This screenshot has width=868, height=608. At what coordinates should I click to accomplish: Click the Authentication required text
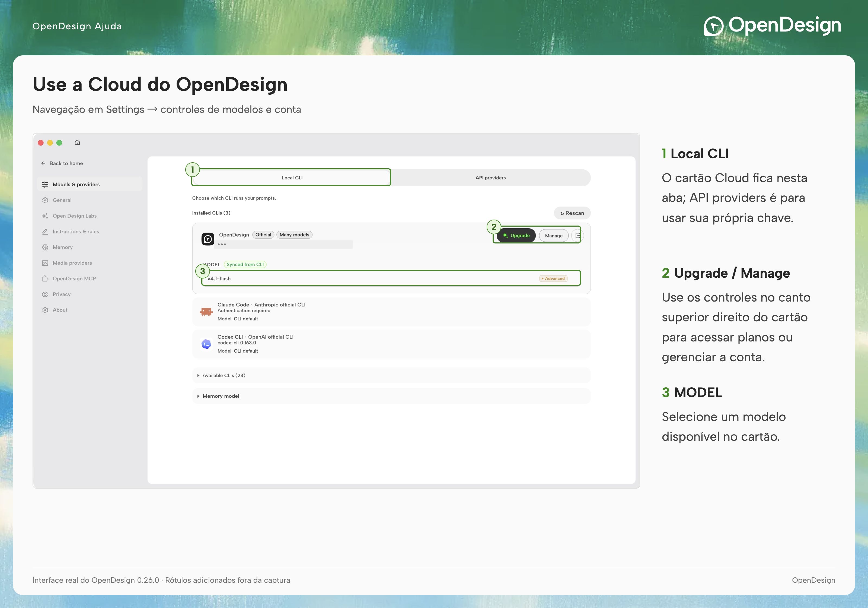click(x=244, y=311)
